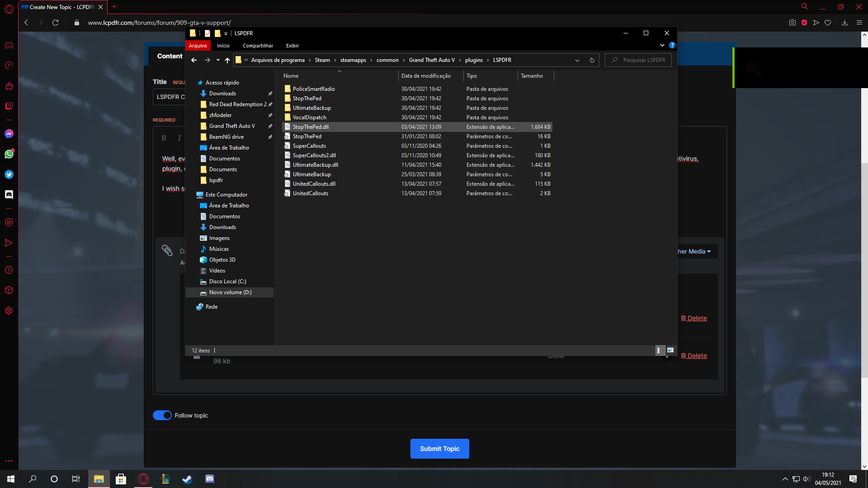Expand the Explorer ribbon chevron
The height and width of the screenshot is (488, 868).
click(x=662, y=45)
